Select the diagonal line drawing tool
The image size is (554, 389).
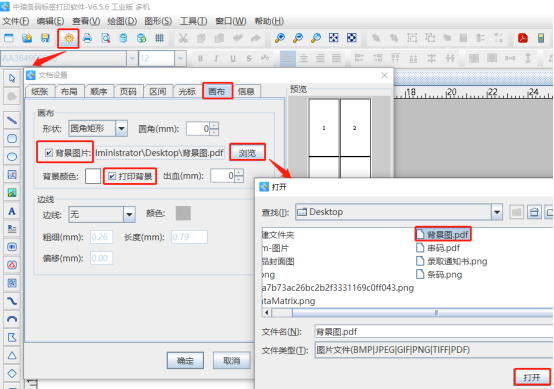click(x=12, y=120)
